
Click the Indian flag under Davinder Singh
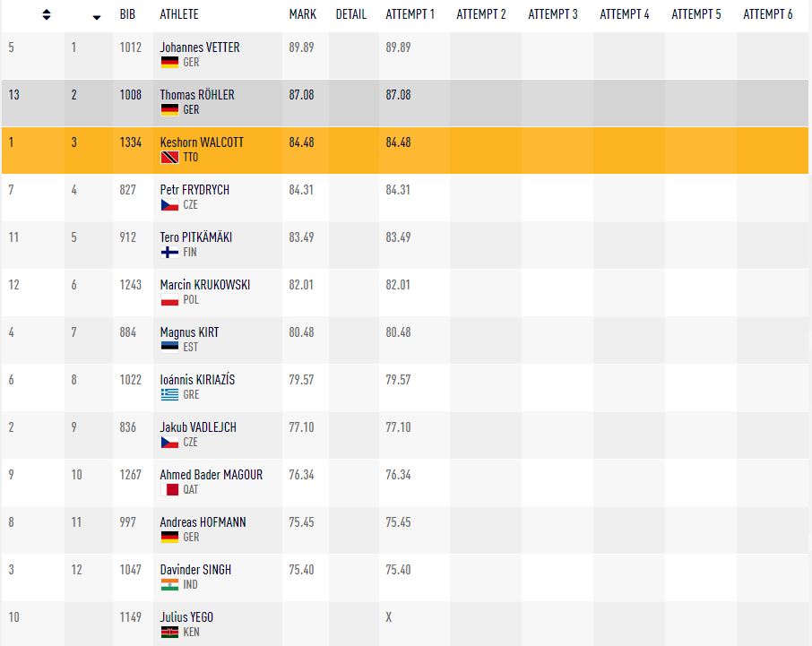click(x=169, y=585)
